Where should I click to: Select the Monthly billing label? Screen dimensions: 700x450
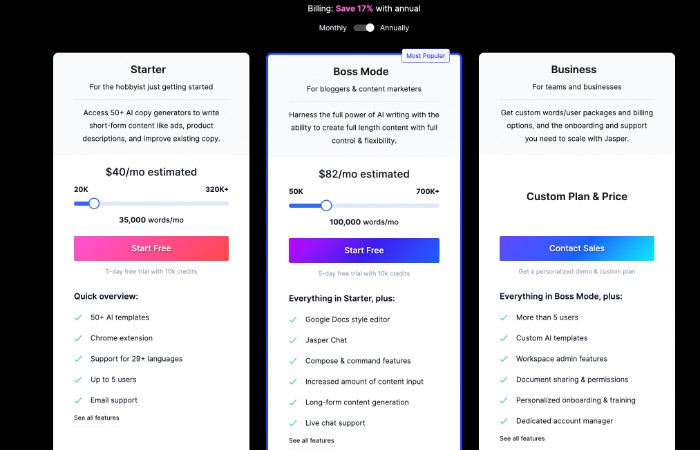click(333, 28)
